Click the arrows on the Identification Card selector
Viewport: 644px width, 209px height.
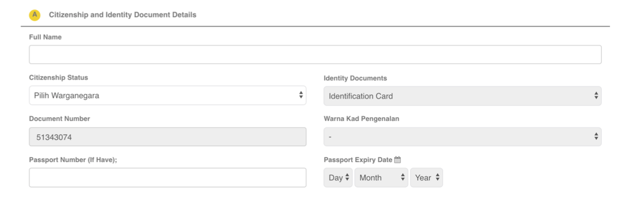tap(596, 96)
